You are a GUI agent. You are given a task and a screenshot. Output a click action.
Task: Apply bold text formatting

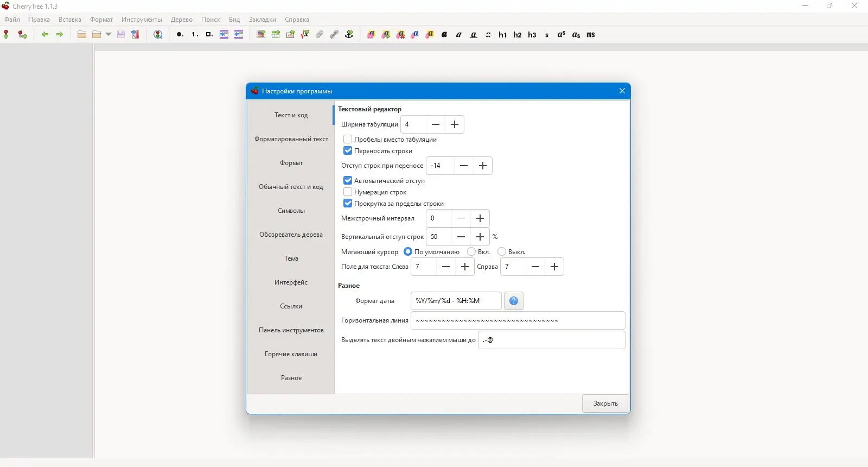pos(444,35)
